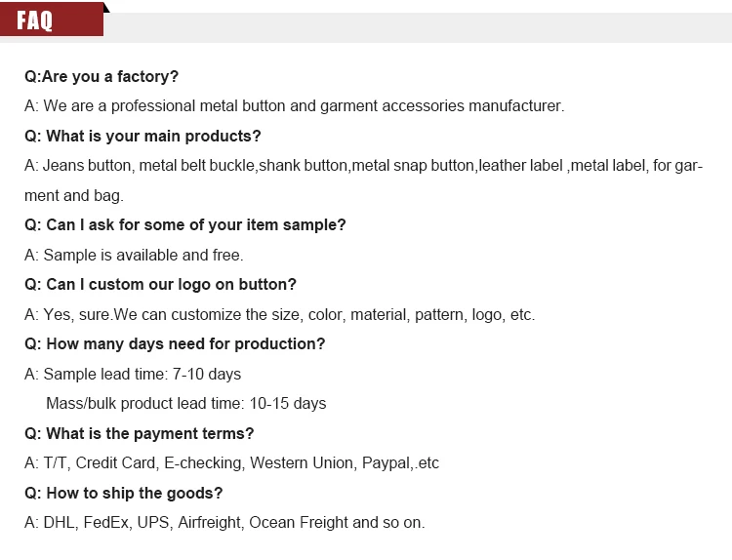732x560 pixels.
Task: Click the question 'How to ship the goods?'
Action: click(123, 493)
